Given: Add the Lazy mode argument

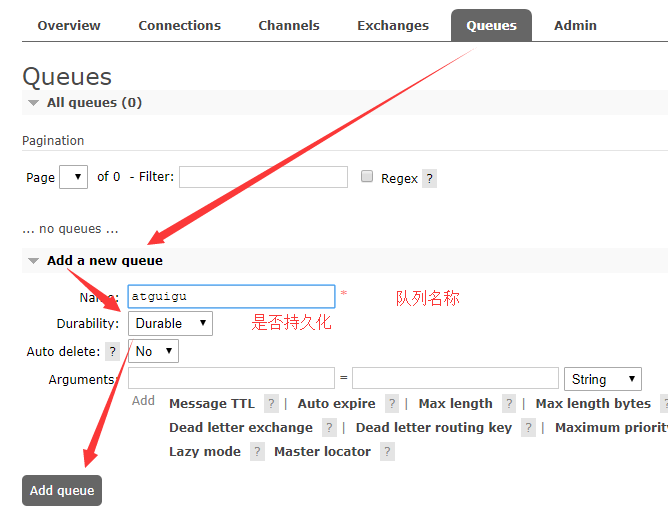Looking at the screenshot, I should pyautogui.click(x=205, y=451).
